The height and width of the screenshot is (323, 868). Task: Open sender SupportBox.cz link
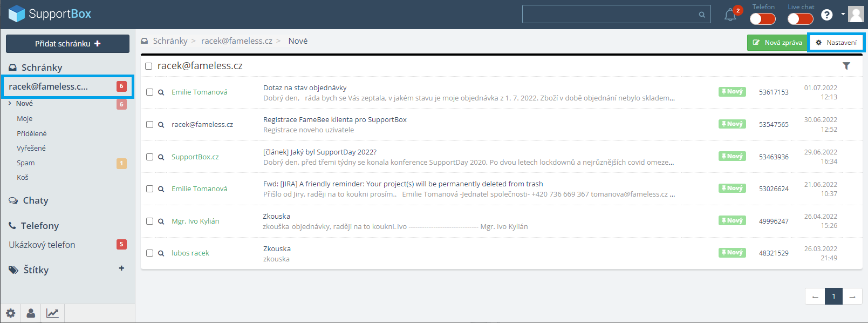[195, 157]
